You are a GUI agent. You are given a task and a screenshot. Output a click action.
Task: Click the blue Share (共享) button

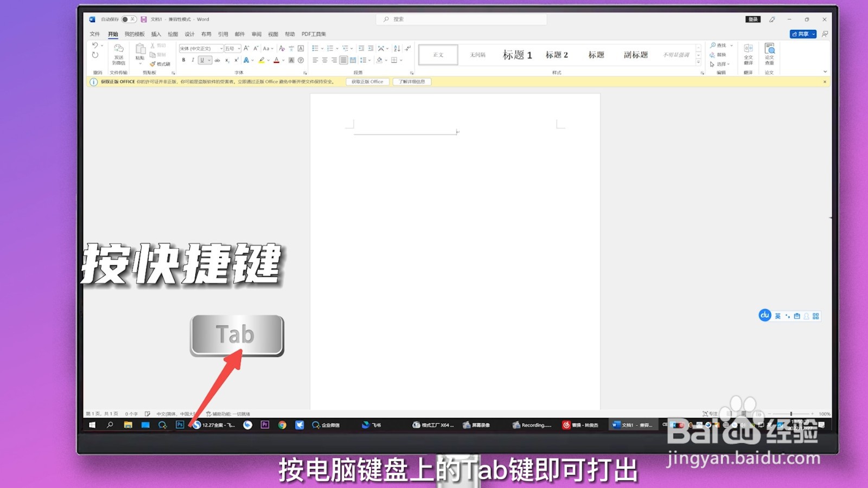[x=803, y=34]
